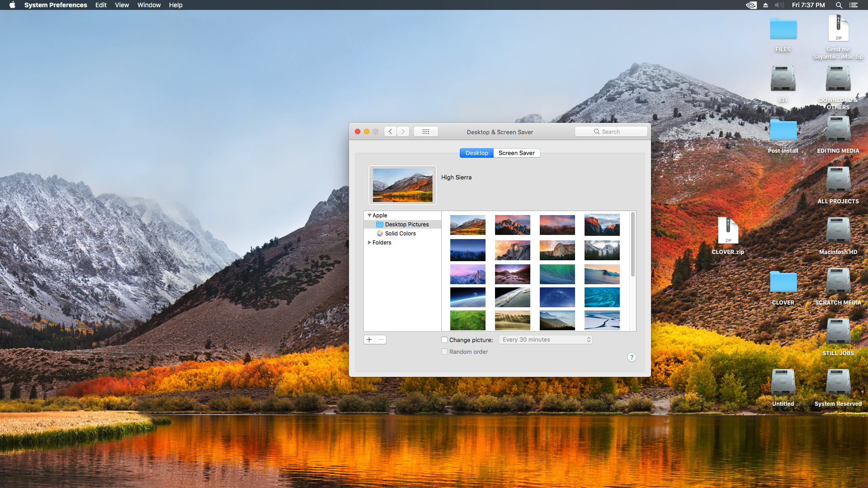Toggle the Random order checkbox
The height and width of the screenshot is (488, 868).
click(444, 352)
